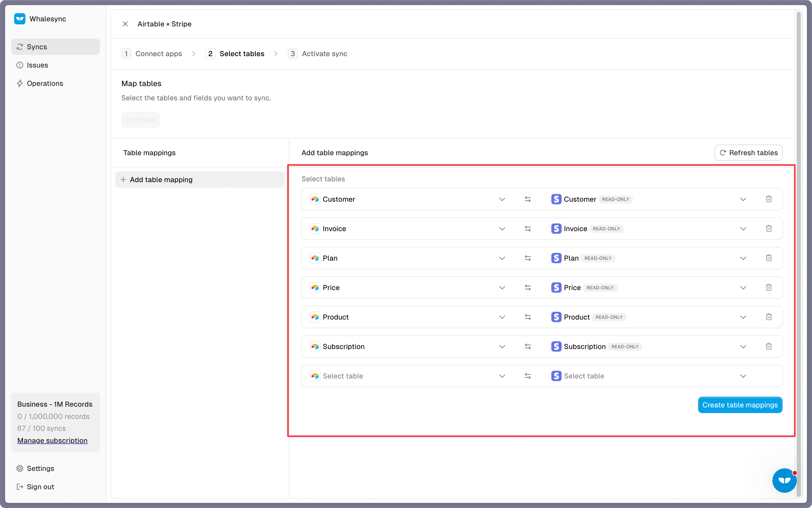Delete the Price table mapping
The height and width of the screenshot is (508, 812).
coord(769,288)
